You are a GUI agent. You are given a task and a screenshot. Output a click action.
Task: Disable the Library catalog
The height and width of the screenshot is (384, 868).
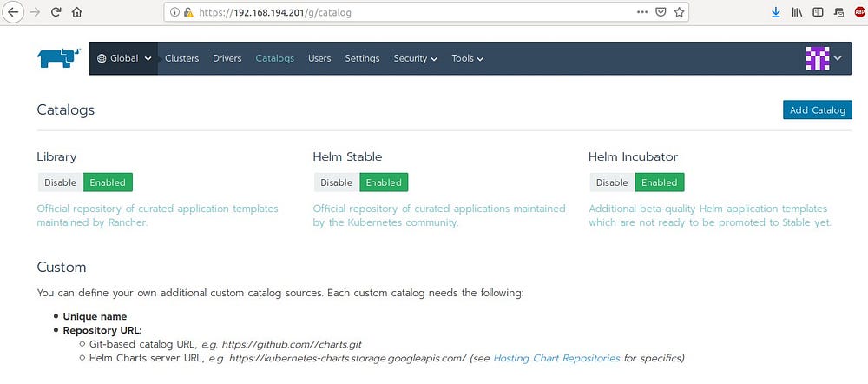[61, 182]
